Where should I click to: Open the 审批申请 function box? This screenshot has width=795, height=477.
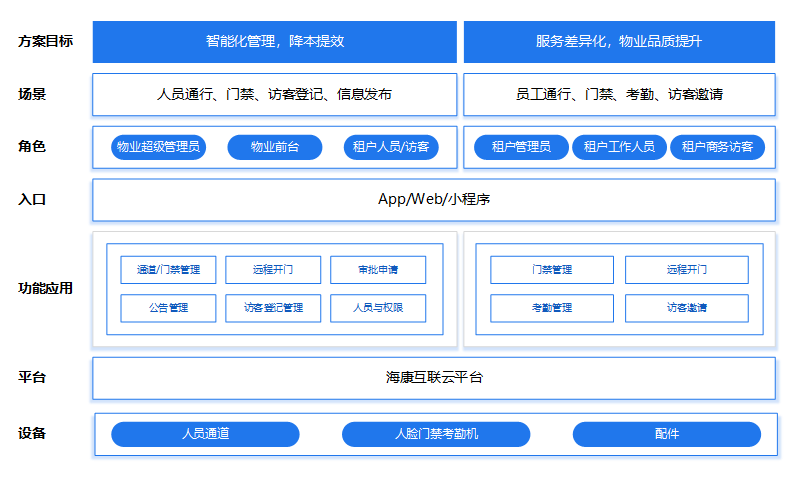378,270
